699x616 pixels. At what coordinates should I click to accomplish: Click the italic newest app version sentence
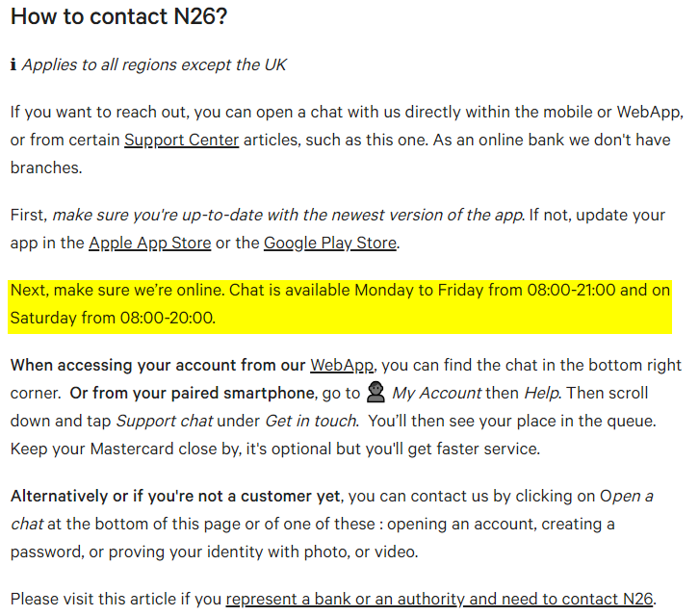coord(287,215)
